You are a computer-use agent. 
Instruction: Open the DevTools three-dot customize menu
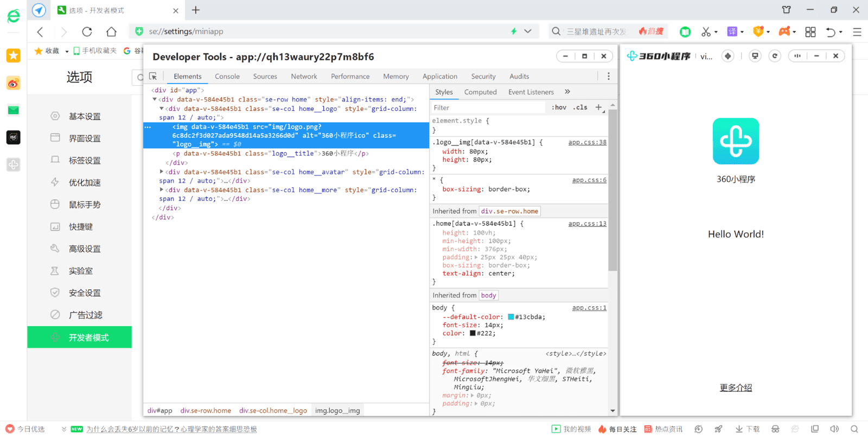point(608,77)
